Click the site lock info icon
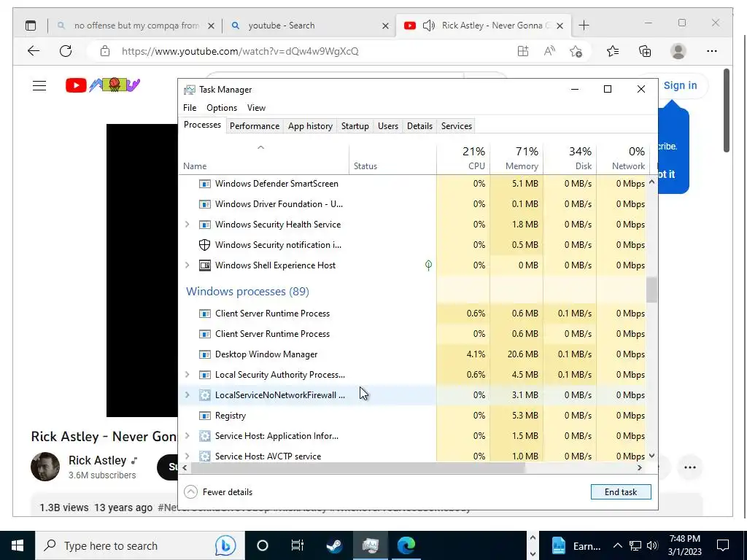This screenshot has width=747, height=560. tap(105, 51)
